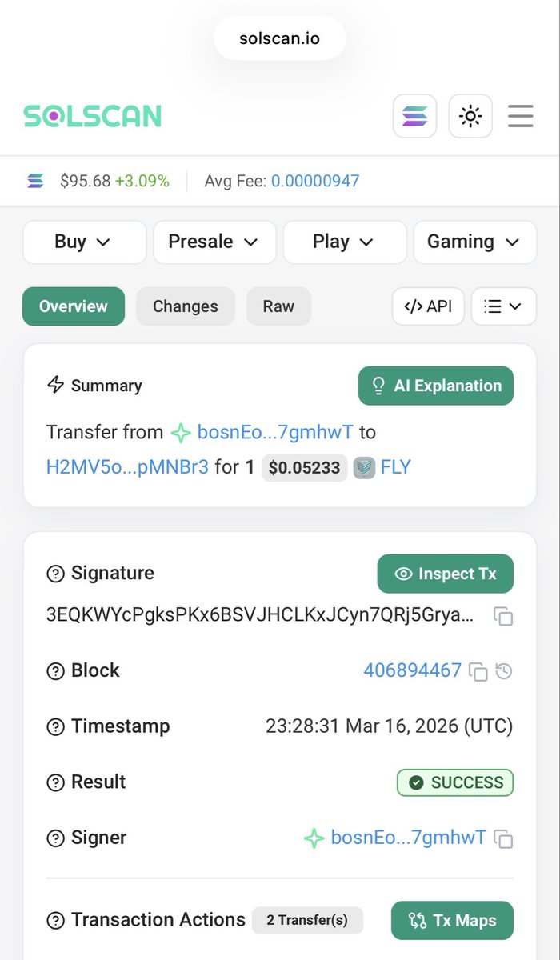The height and width of the screenshot is (960, 560).
Task: Expand the Buy dropdown
Action: (85, 242)
